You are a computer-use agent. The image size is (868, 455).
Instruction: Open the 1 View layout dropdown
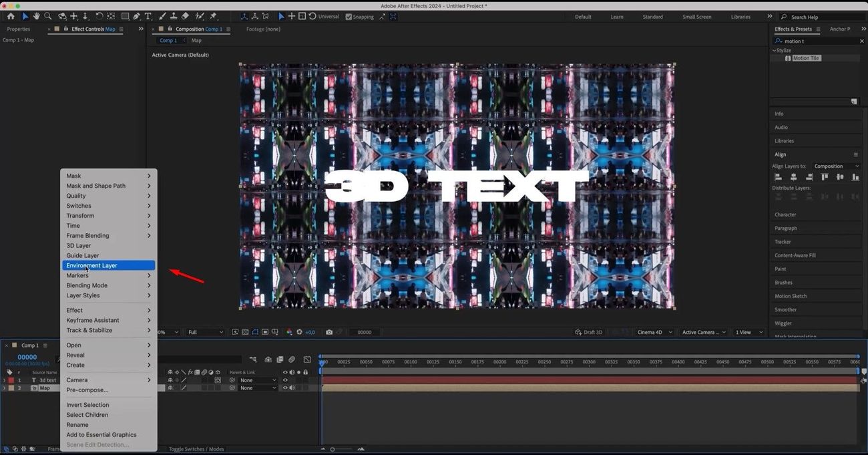[748, 332]
